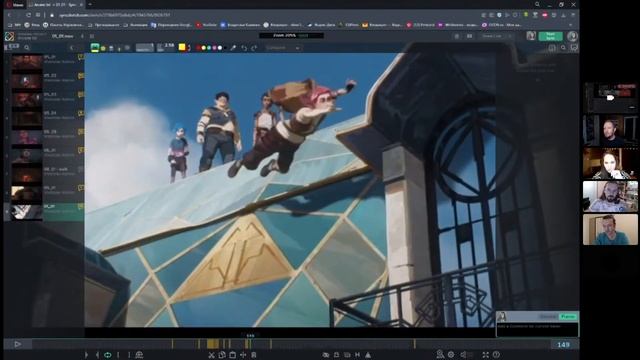Swap the active color with arrow icon

[x=189, y=48]
